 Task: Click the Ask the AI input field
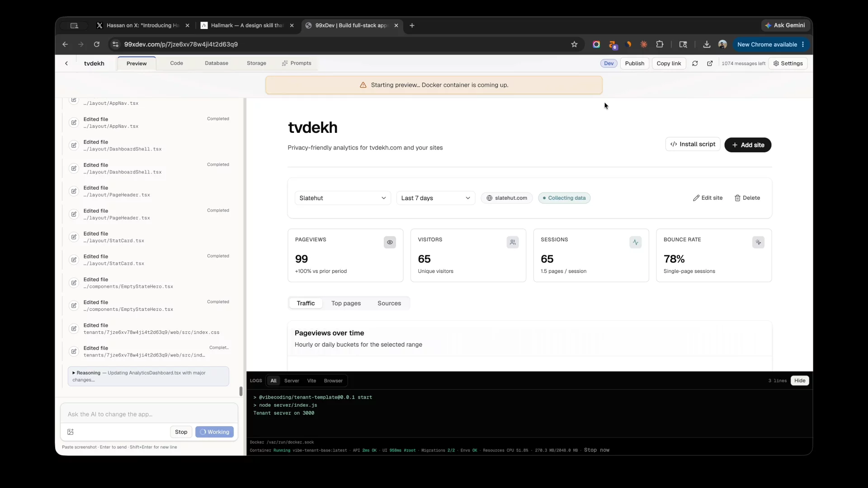pyautogui.click(x=149, y=414)
